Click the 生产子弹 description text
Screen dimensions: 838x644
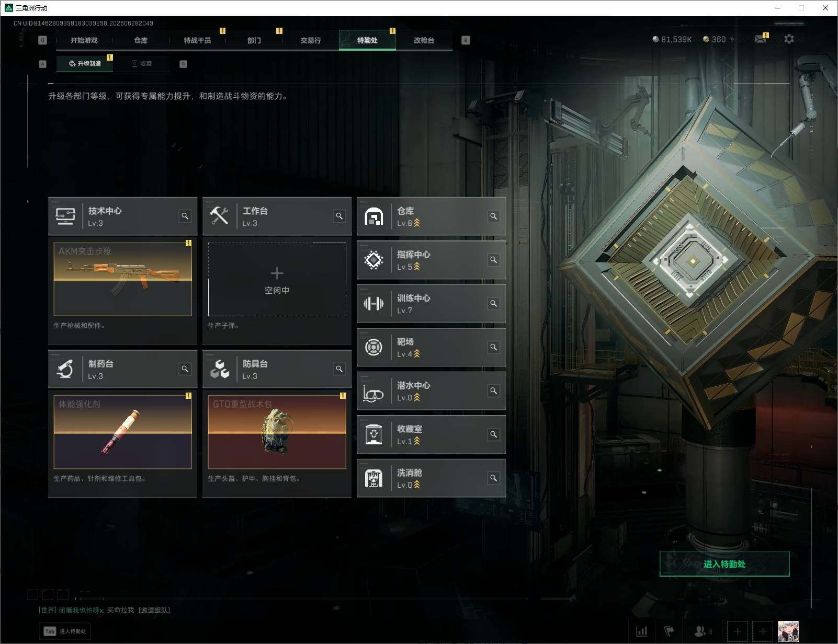223,326
